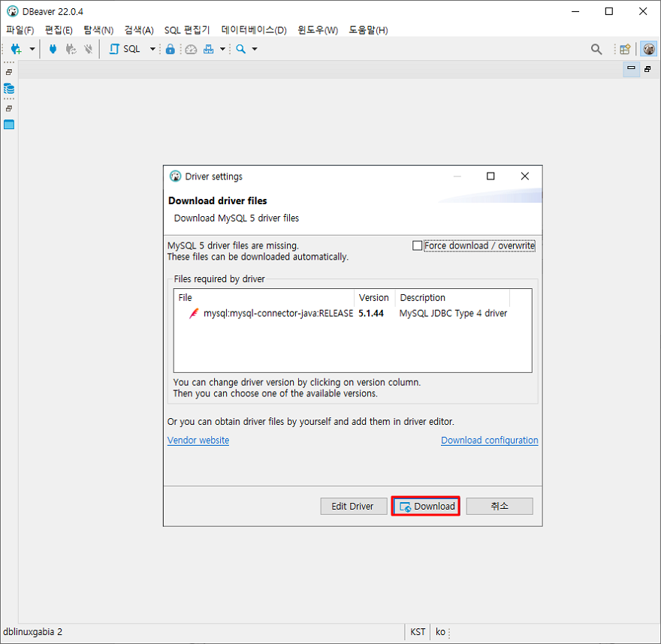The height and width of the screenshot is (644, 661).
Task: Open the Download configuration link
Action: tap(490, 441)
